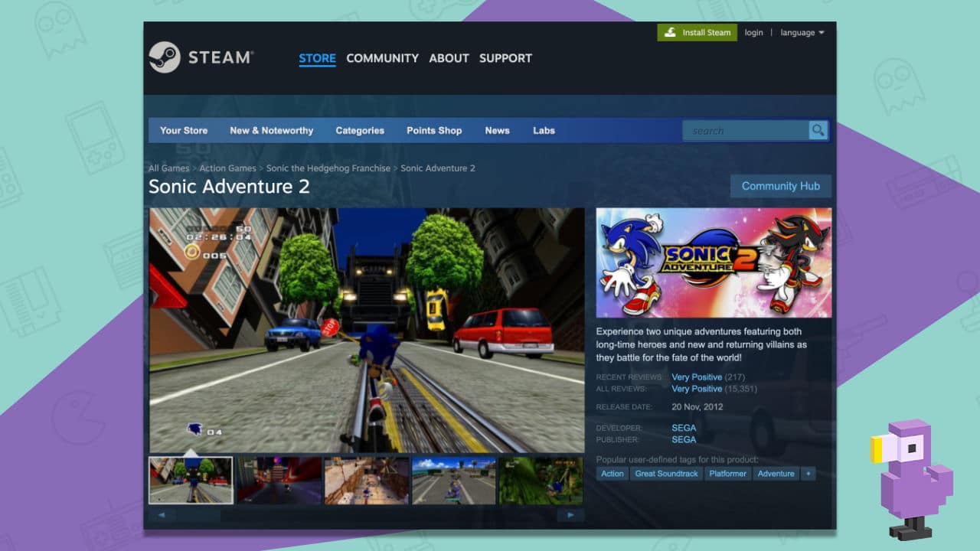Open the language dropdown
Image resolution: width=980 pixels, height=551 pixels.
pyautogui.click(x=801, y=32)
